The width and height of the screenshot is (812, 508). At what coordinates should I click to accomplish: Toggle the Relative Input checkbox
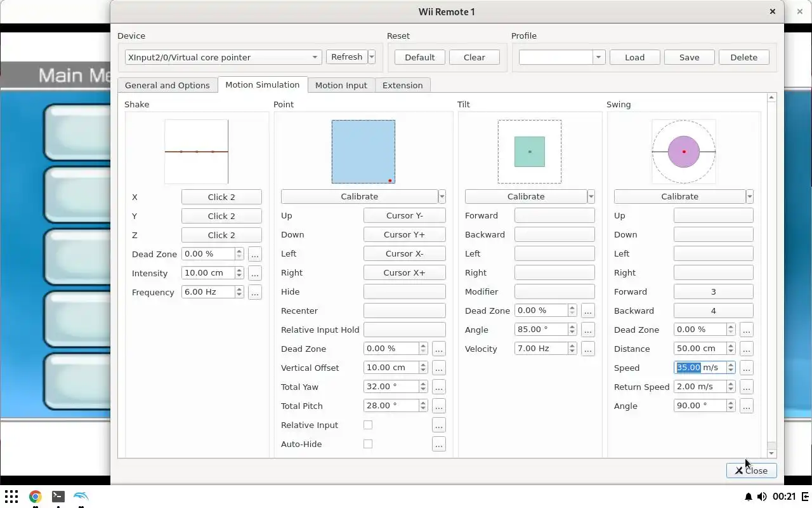point(368,425)
